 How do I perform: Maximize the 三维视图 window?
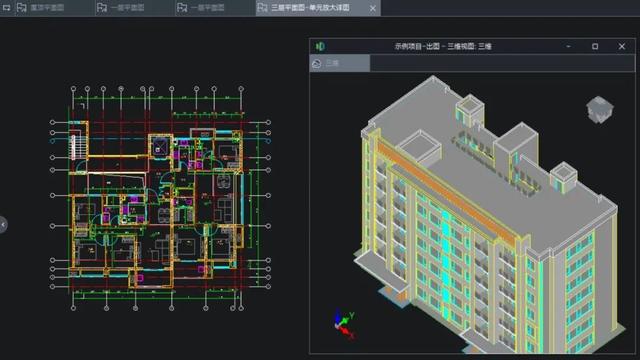click(595, 46)
